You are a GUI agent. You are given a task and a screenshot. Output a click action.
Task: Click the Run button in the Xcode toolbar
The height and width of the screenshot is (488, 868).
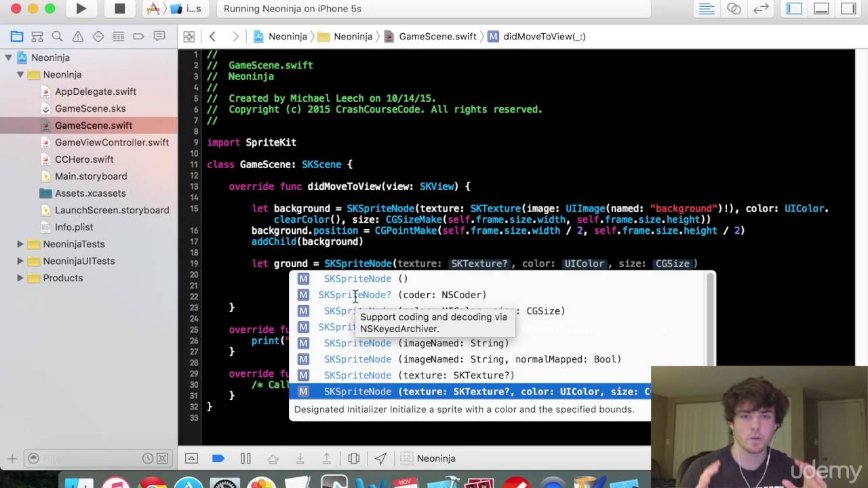[81, 9]
